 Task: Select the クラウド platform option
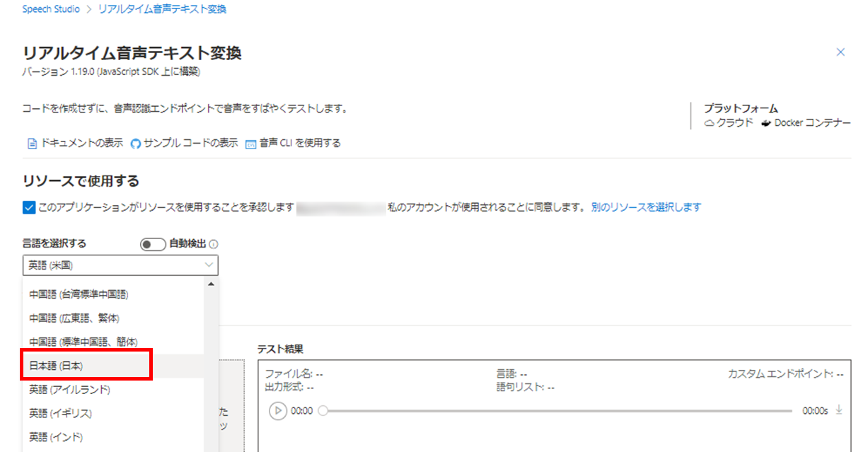(x=736, y=122)
